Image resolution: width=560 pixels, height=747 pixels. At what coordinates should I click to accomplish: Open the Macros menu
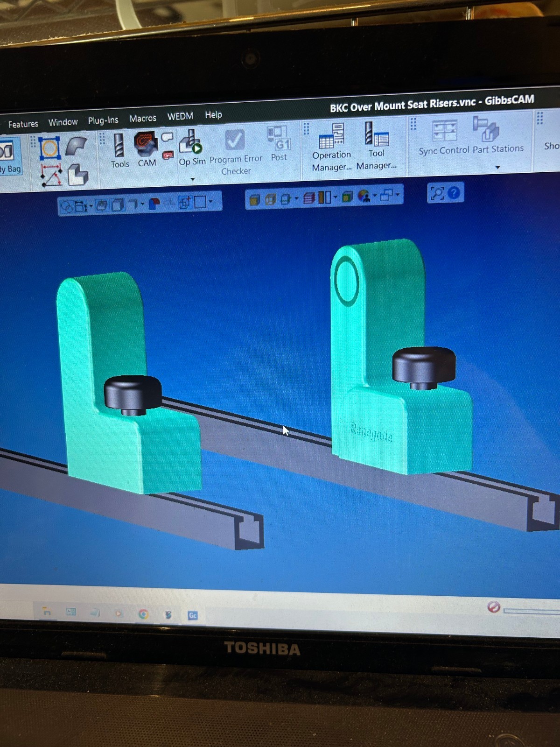tap(143, 119)
